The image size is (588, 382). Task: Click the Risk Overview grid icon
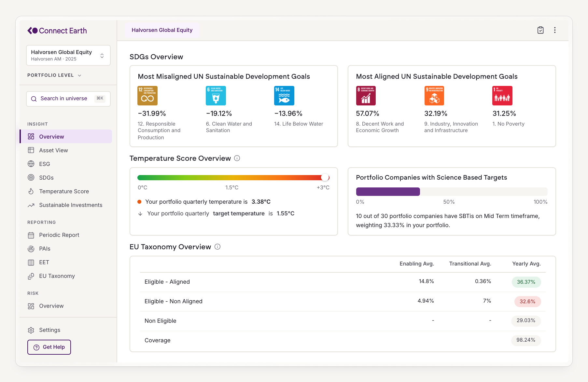tap(31, 306)
